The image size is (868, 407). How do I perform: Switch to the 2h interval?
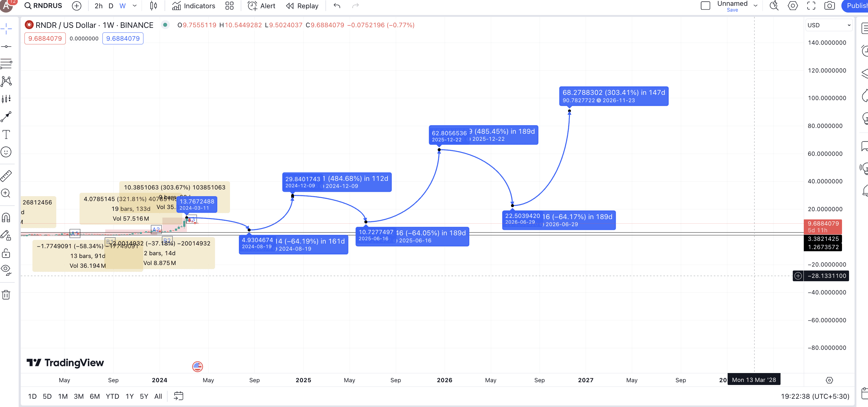(98, 6)
